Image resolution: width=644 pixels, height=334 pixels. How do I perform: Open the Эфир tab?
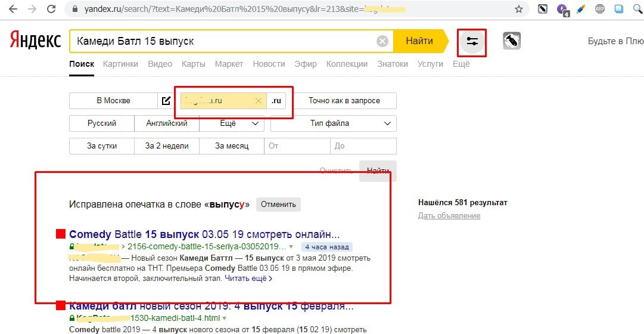click(306, 64)
